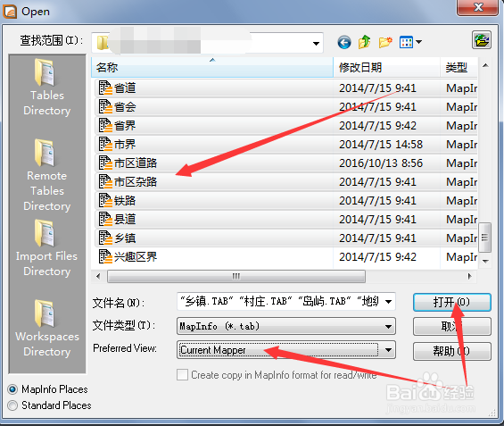This screenshot has height=426, width=504.
Task: Sort by the 修改日期 column header
Action: [386, 67]
